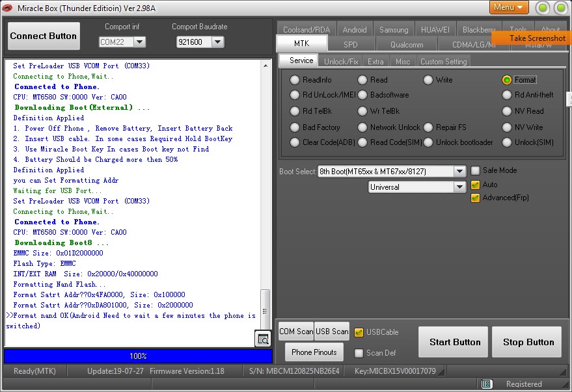572x392 pixels.
Task: Enable the Scan Def checkbox
Action: click(x=359, y=352)
